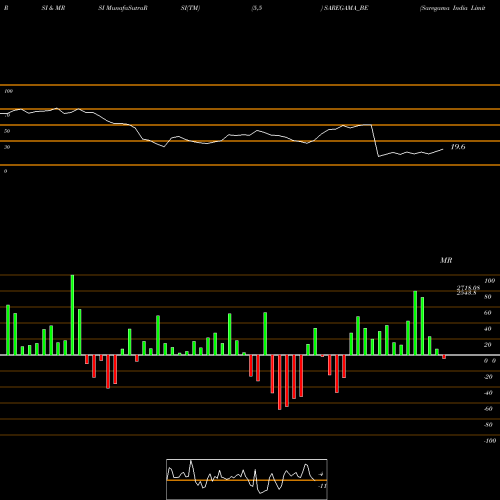Click the 2718.68 value in MR panel
Screen dimensions: 500x500
(468, 288)
